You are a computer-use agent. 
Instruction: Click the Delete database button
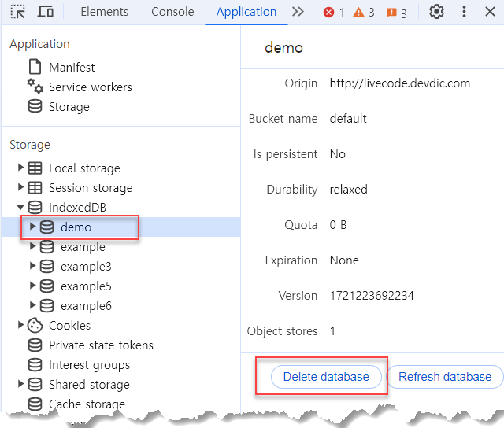pyautogui.click(x=326, y=377)
